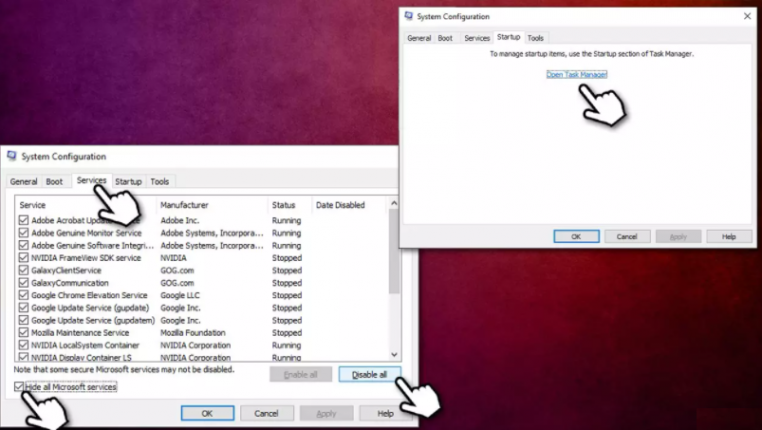Select 'Mozilla Foundation' manufacturer cell
Viewport: 762px width, 430px height.
[193, 333]
